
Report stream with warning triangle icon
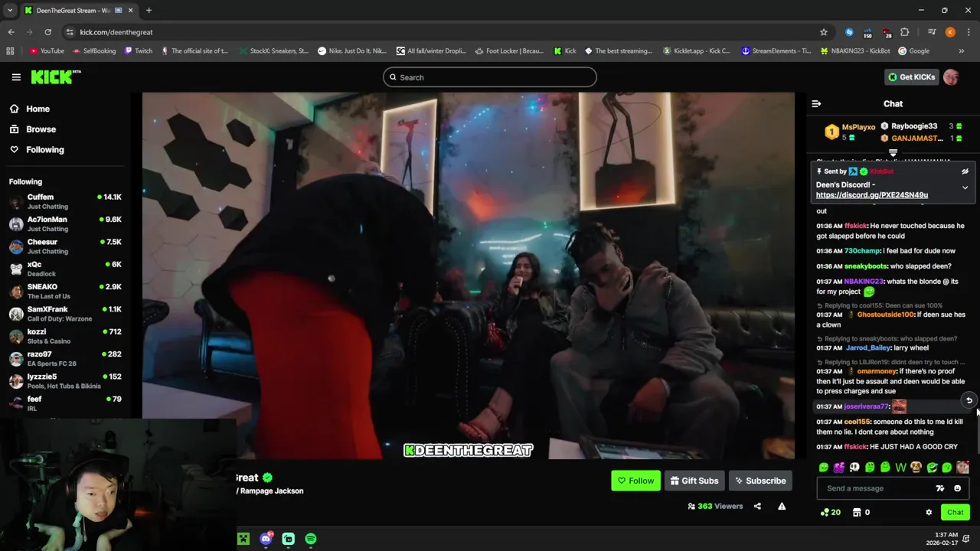coord(782,506)
